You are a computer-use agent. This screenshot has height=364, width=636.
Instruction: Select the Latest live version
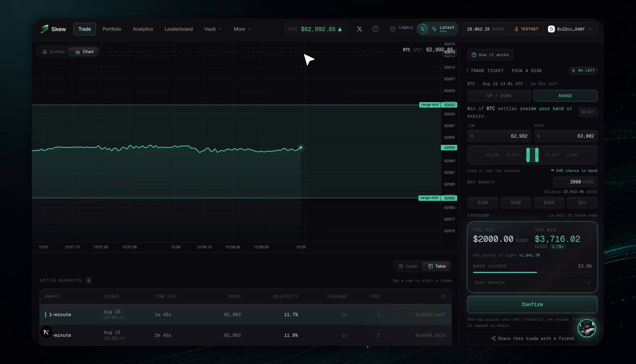tap(444, 29)
